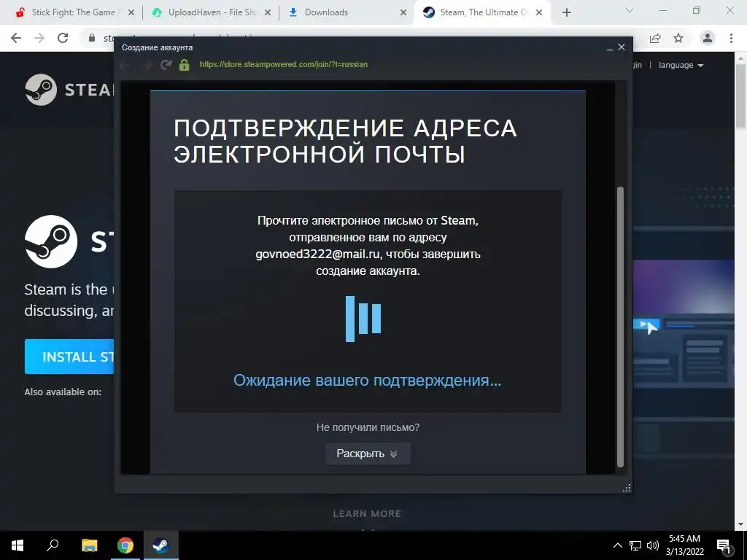Open Chrome tab search chevron
747x560 pixels.
tap(630, 10)
